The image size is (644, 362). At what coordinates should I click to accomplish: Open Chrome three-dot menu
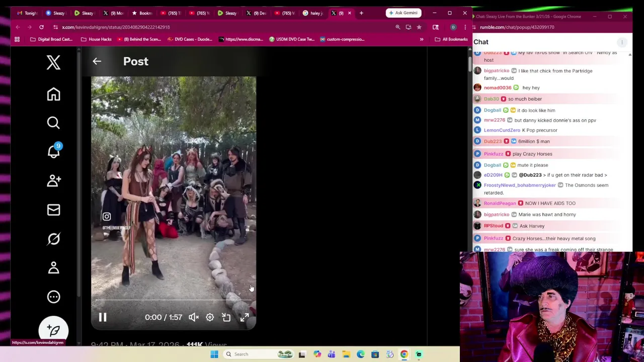click(465, 27)
